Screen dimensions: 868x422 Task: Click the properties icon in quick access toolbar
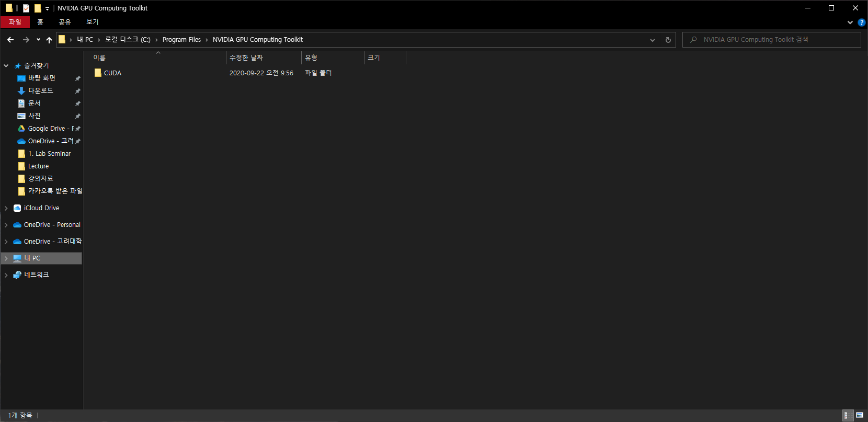pyautogui.click(x=26, y=8)
